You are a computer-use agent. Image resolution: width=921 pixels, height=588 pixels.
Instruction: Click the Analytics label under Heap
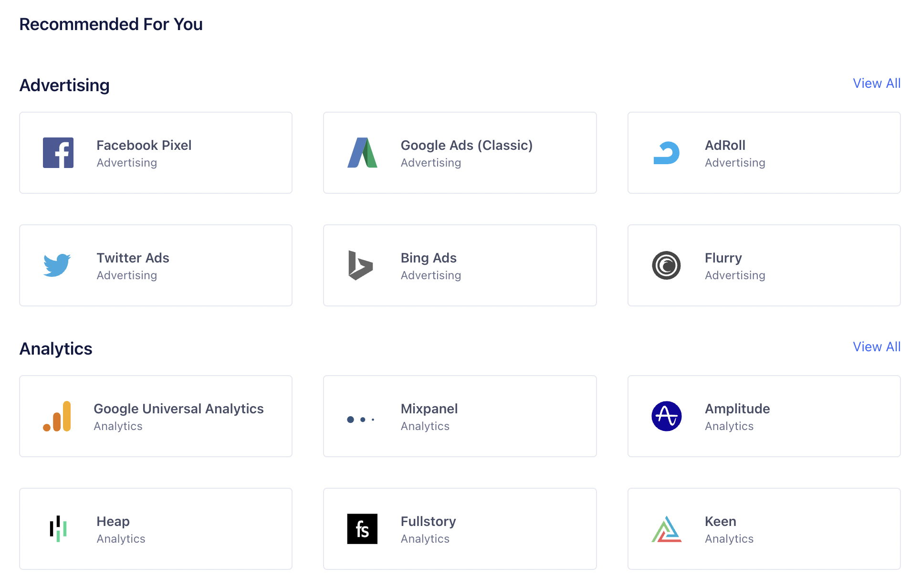121,539
